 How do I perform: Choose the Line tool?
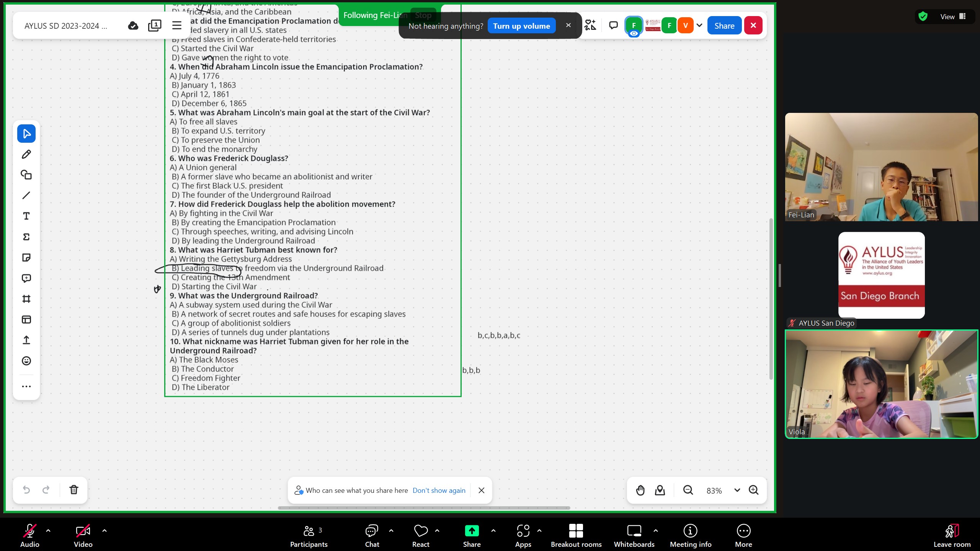tap(26, 196)
